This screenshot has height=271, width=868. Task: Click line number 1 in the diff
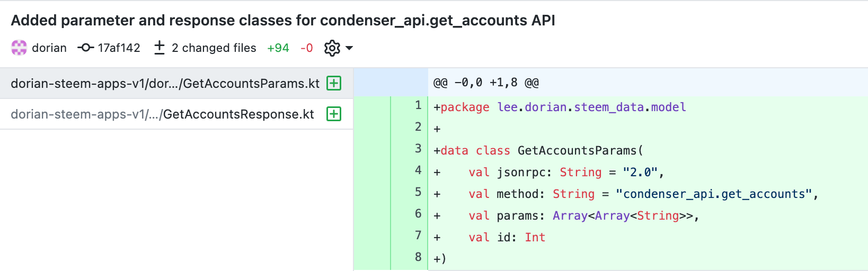click(x=418, y=105)
